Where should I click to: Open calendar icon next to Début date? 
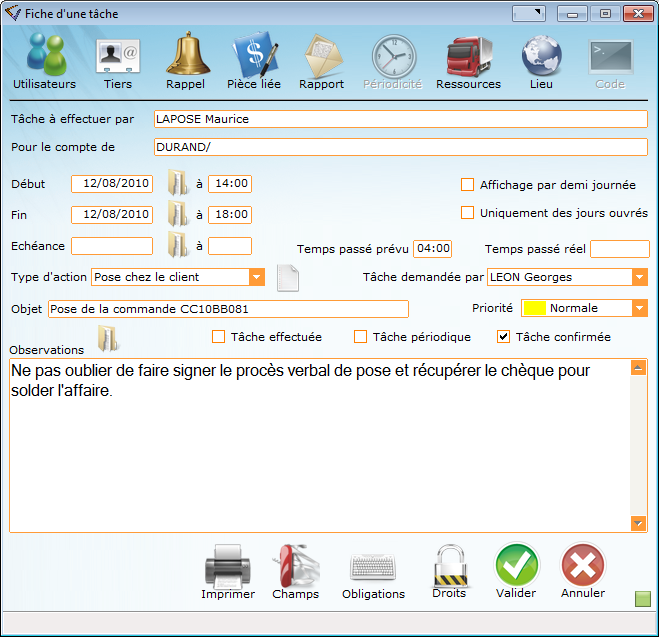tap(178, 183)
